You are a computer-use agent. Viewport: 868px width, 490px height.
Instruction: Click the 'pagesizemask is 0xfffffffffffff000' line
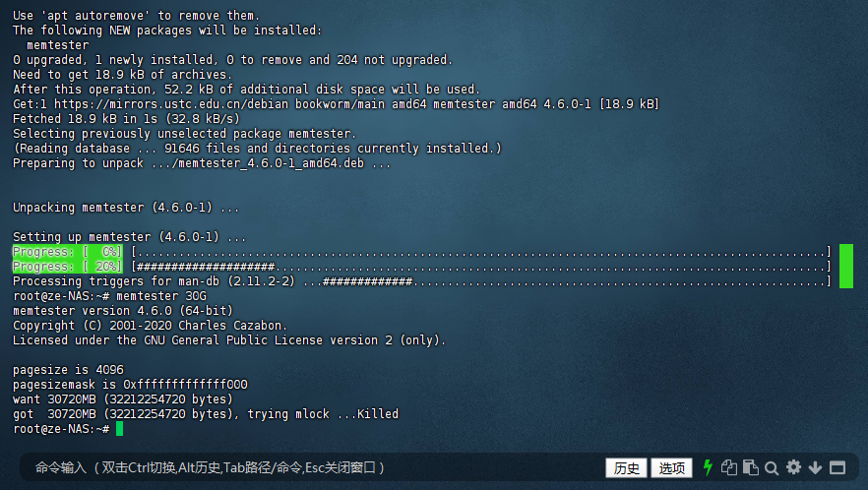tap(130, 385)
